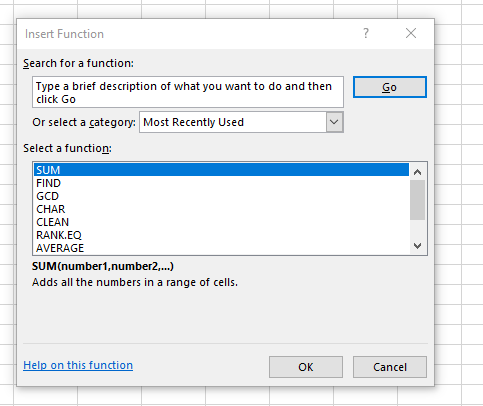Image resolution: width=483 pixels, height=406 pixels.
Task: Click the scrollbar track below the thumb
Action: [417, 229]
